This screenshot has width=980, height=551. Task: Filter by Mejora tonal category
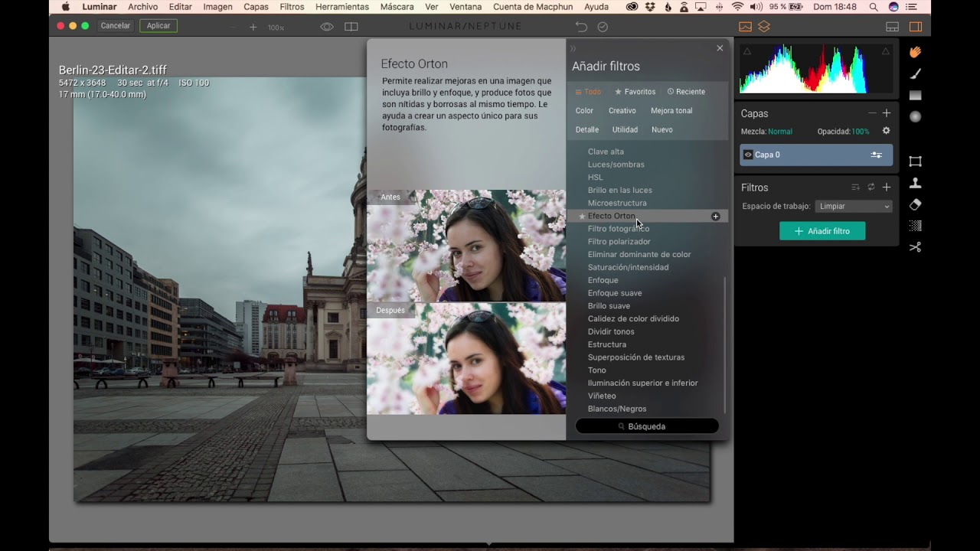pyautogui.click(x=671, y=111)
